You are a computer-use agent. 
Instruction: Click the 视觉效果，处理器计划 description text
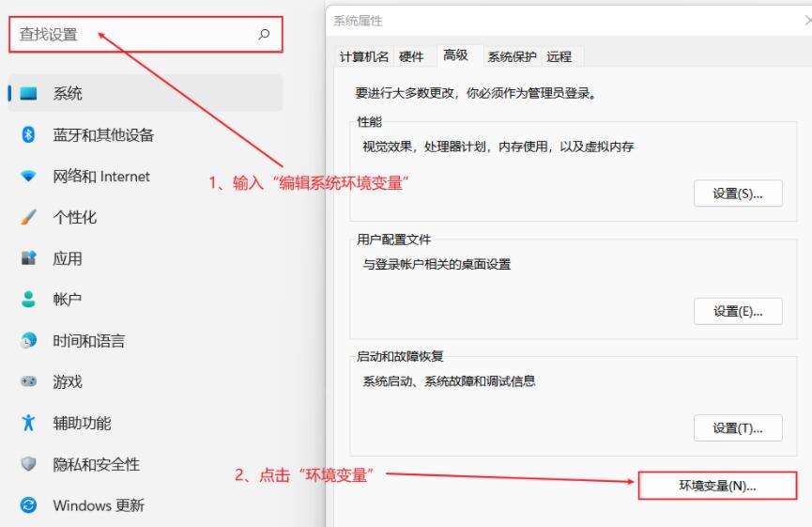[x=498, y=147]
